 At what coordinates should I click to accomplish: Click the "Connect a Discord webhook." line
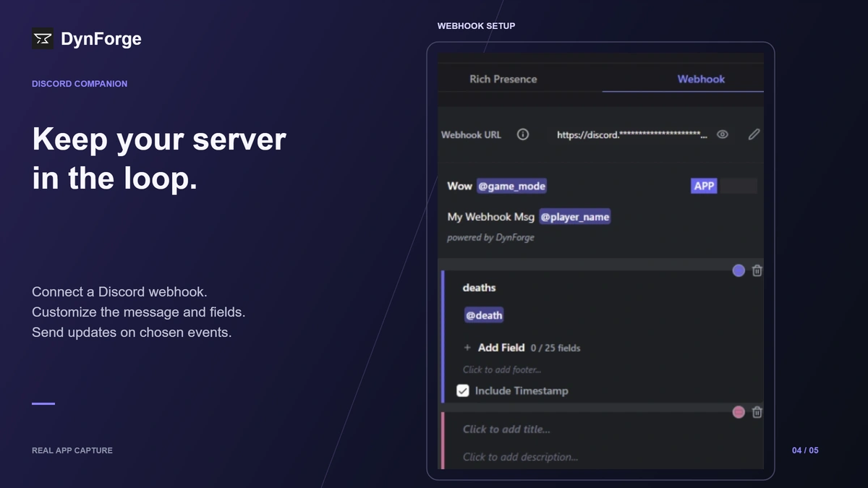119,292
